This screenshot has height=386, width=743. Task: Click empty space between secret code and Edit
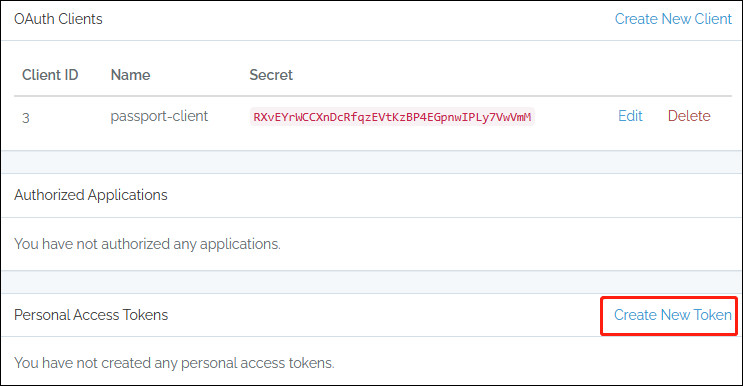576,117
